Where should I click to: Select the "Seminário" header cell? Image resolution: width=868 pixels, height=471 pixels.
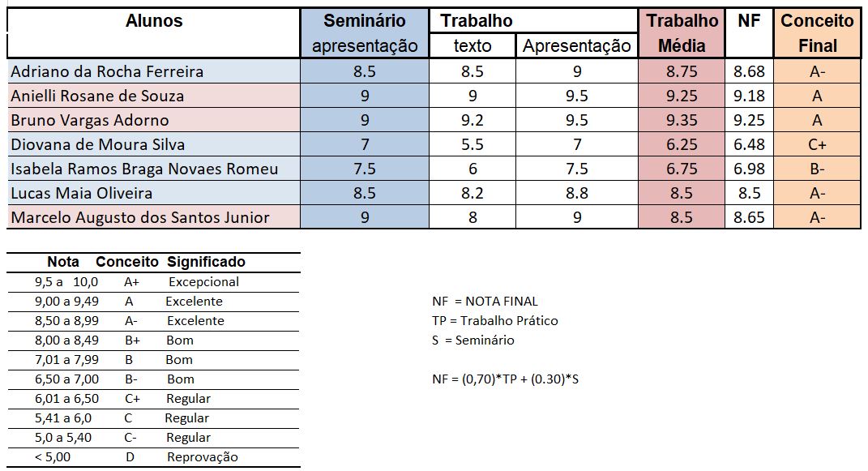(364, 22)
